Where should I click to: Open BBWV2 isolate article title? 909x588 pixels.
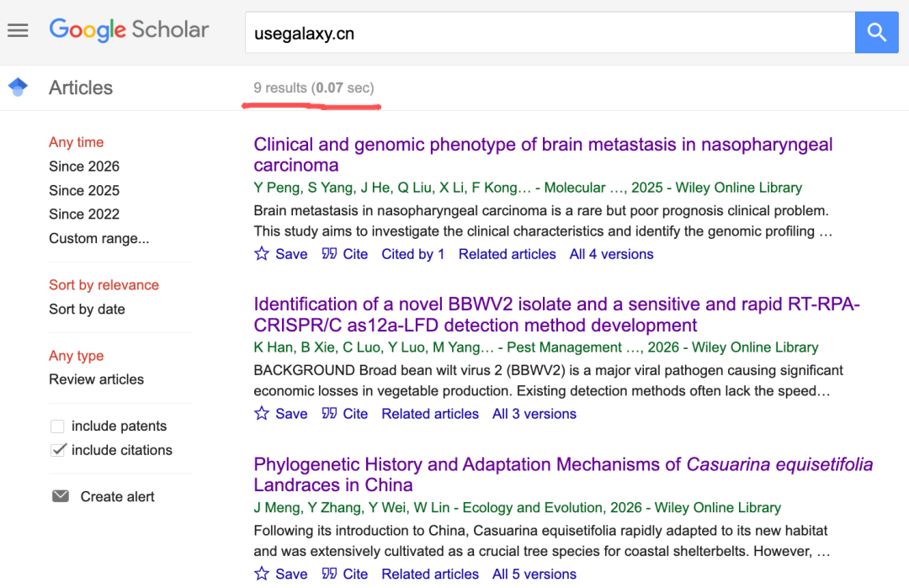[x=556, y=315]
